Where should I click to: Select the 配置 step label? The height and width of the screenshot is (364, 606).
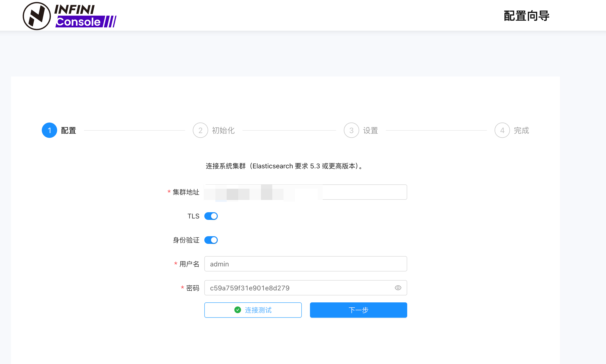point(68,130)
